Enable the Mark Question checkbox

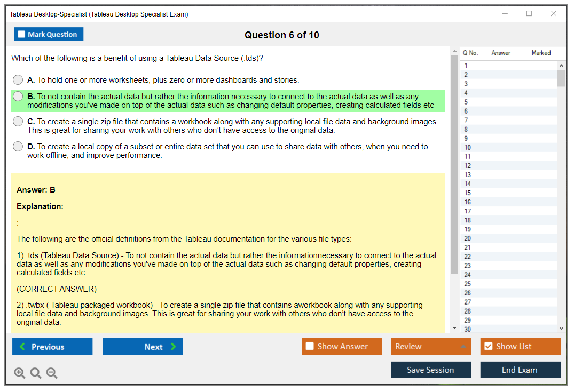[22, 35]
